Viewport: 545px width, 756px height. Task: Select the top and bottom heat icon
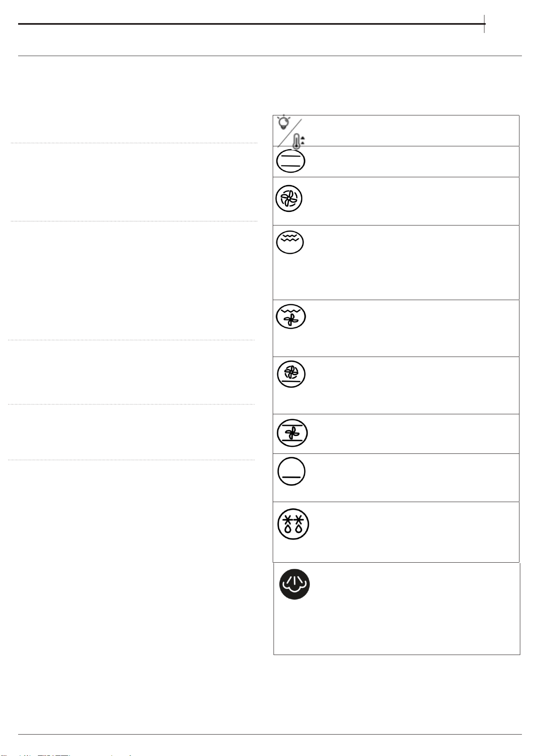click(x=290, y=161)
